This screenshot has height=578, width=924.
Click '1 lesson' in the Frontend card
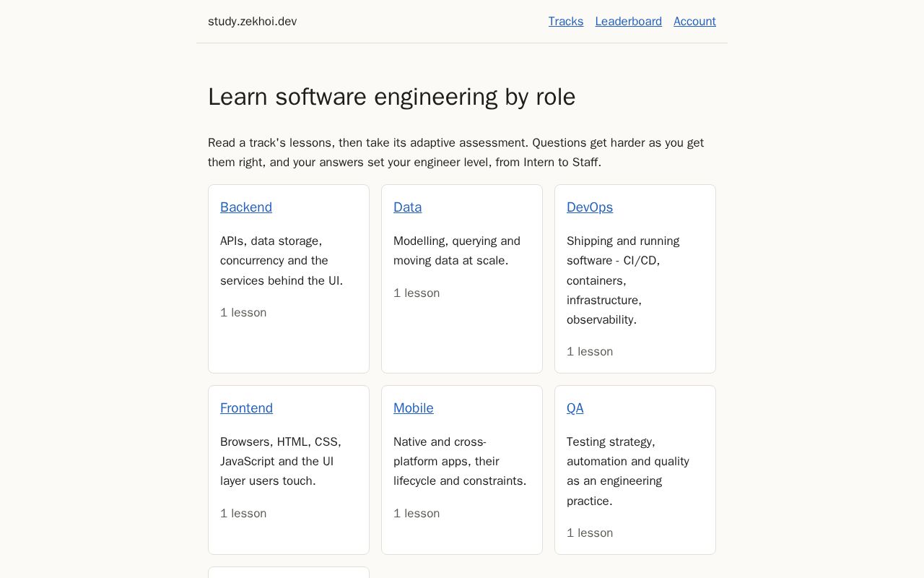pos(243,514)
